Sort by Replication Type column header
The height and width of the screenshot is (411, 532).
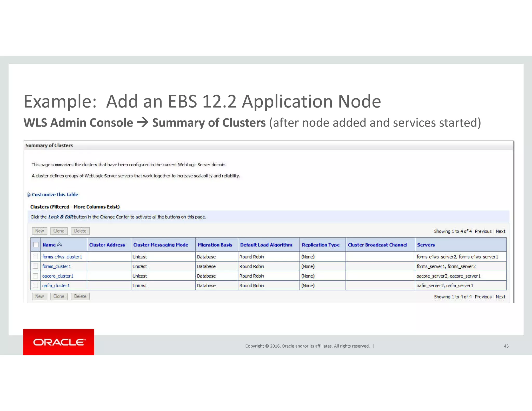(x=321, y=245)
